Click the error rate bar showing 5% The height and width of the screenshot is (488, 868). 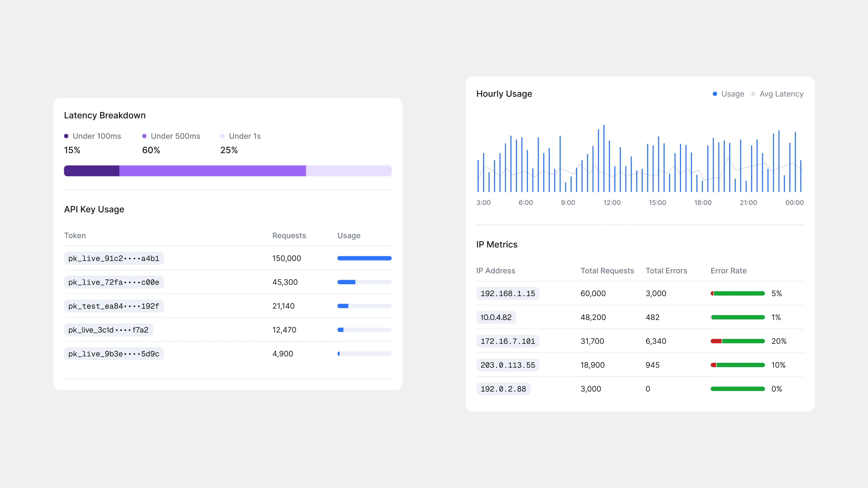(738, 294)
